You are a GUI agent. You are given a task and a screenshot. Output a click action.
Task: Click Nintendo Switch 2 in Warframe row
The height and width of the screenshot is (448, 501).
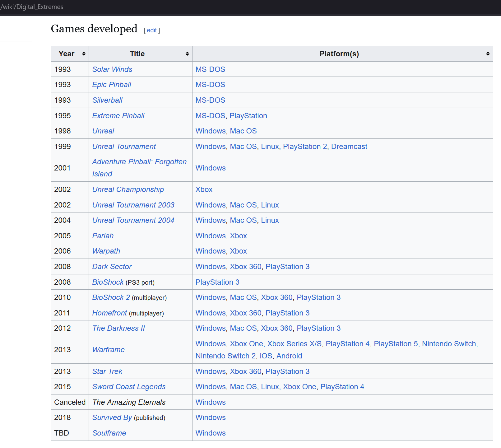pyautogui.click(x=225, y=356)
